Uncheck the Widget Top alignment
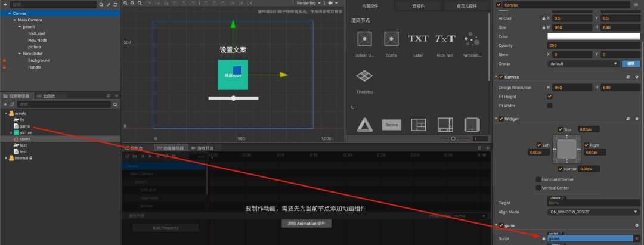Viewport: 644px width, 245px height. click(x=560, y=129)
